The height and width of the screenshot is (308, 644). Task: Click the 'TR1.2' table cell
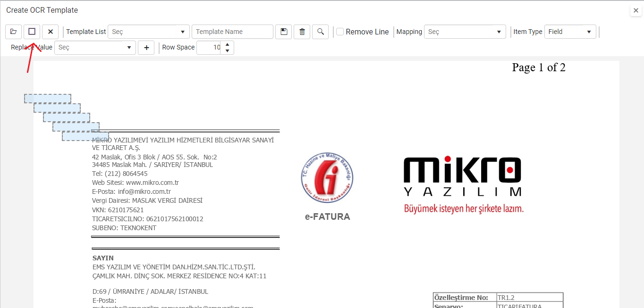pyautogui.click(x=530, y=298)
